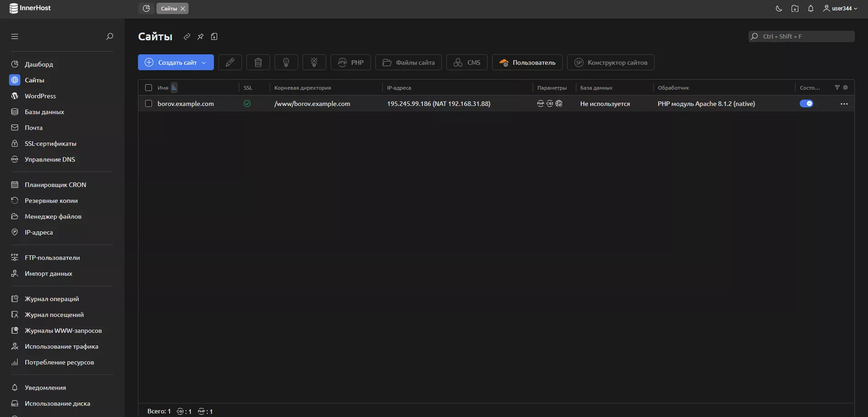868x417 pixels.
Task: Expand the Создать сайт dropdown arrow
Action: coord(204,62)
